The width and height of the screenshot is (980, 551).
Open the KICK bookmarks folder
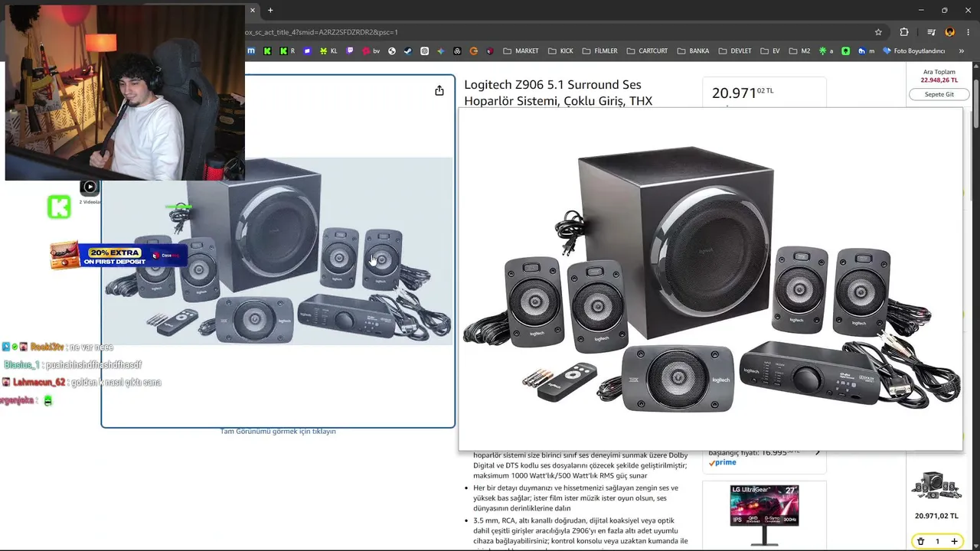pos(560,51)
